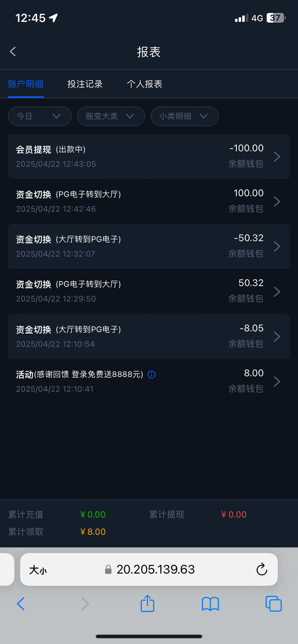This screenshot has width=298, height=644.
Task: Select the 账户明细 tab
Action: [26, 84]
